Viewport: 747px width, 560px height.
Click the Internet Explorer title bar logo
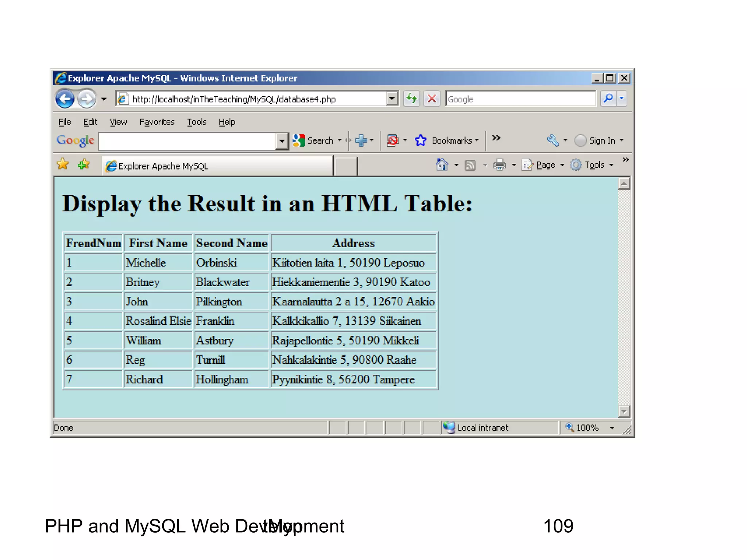pyautogui.click(x=61, y=78)
